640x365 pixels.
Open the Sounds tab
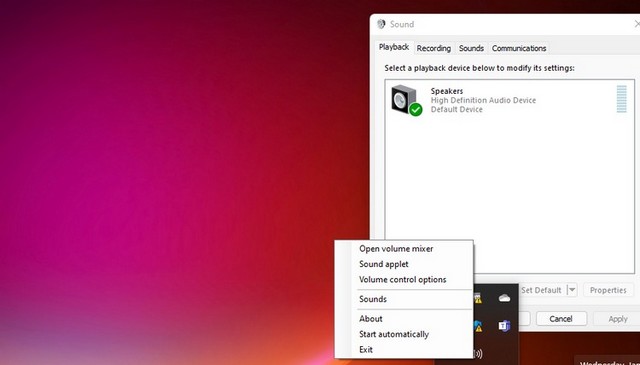coord(471,48)
